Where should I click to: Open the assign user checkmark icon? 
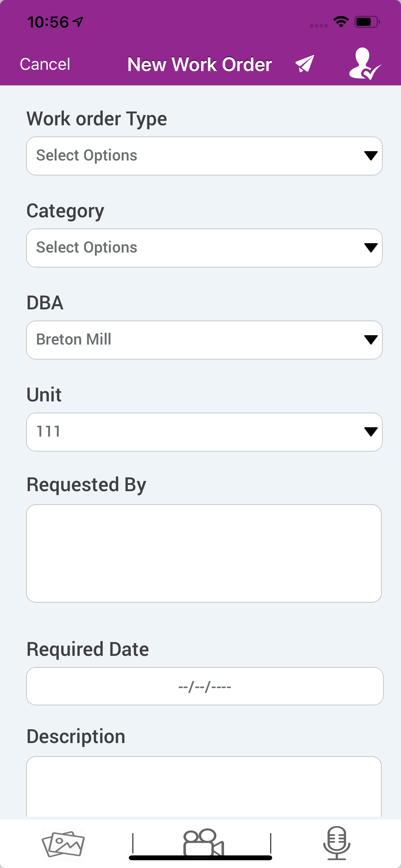click(365, 63)
